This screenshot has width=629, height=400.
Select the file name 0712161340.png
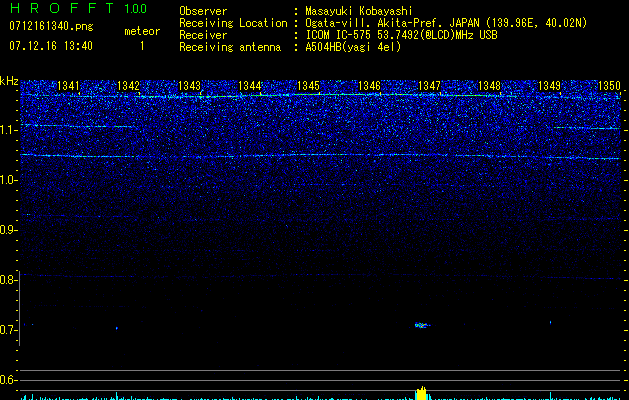pos(51,26)
